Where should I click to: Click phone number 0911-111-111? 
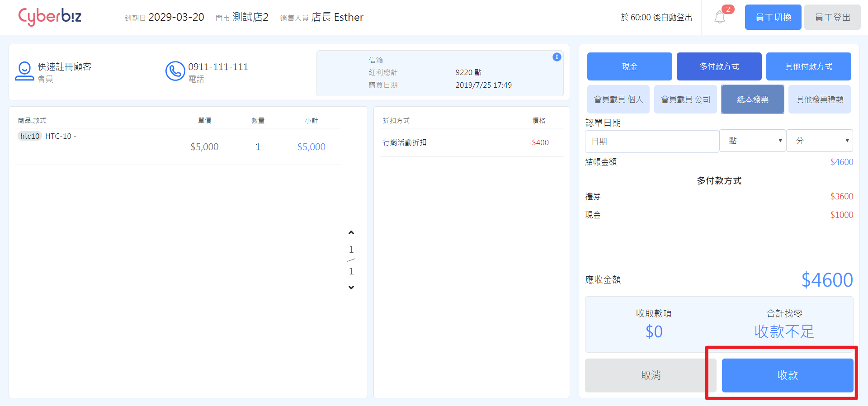tap(218, 67)
